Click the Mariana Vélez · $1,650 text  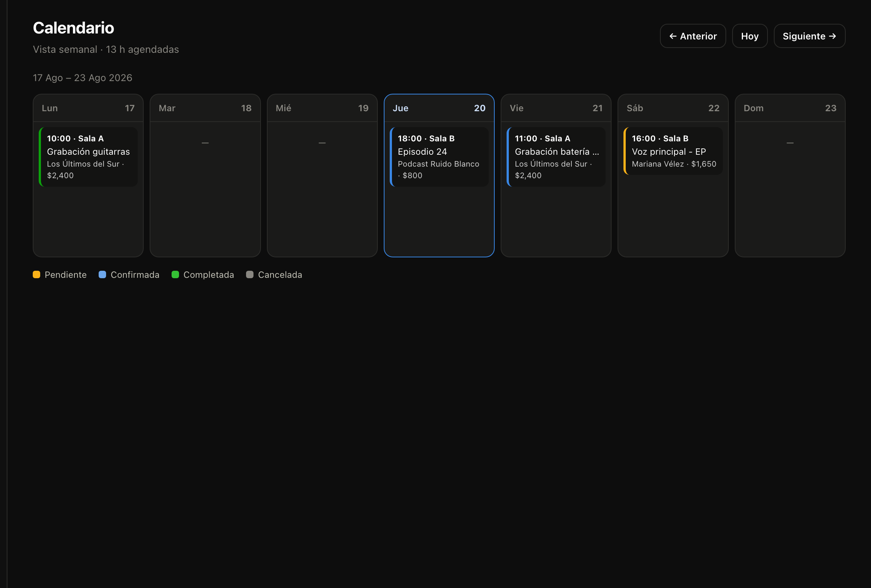click(x=673, y=164)
